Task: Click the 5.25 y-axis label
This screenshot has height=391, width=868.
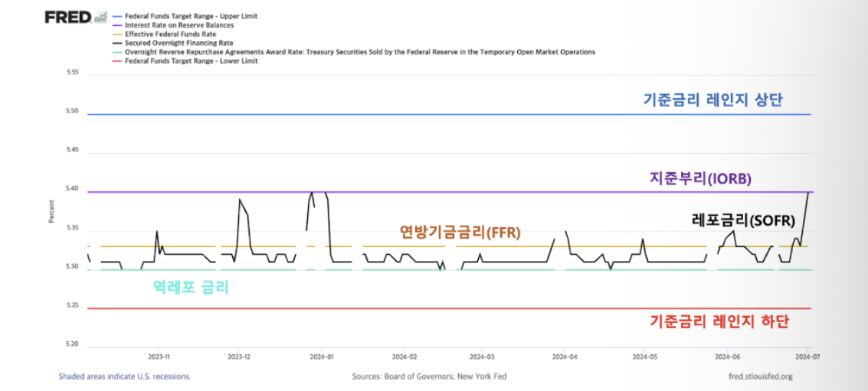Action: [72, 305]
